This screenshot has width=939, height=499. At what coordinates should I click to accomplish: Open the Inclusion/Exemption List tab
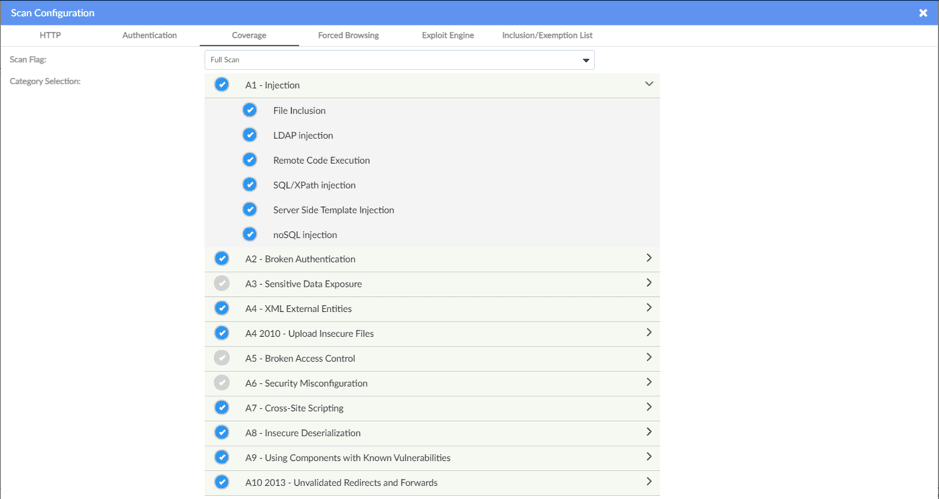click(x=547, y=35)
